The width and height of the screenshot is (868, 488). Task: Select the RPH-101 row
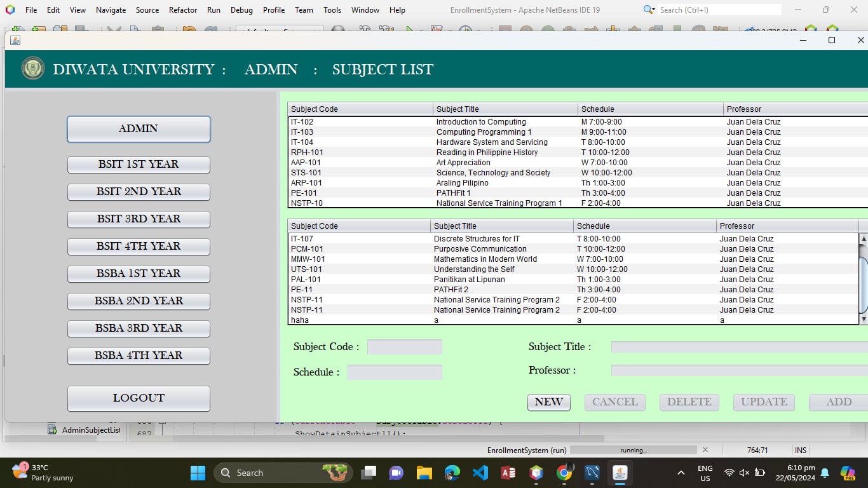click(578, 152)
